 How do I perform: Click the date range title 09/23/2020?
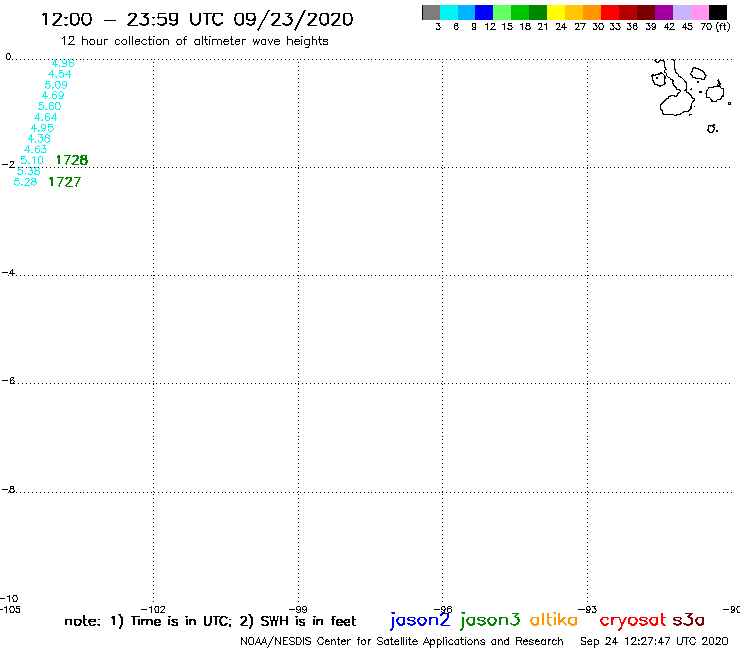[x=293, y=19]
